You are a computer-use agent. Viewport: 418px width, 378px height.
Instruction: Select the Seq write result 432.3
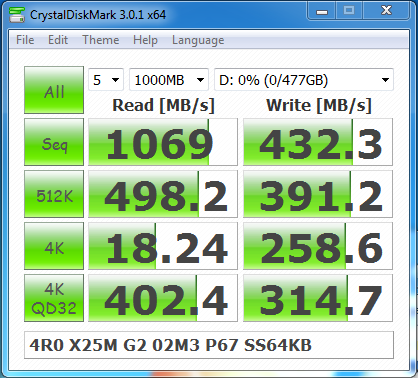point(318,142)
